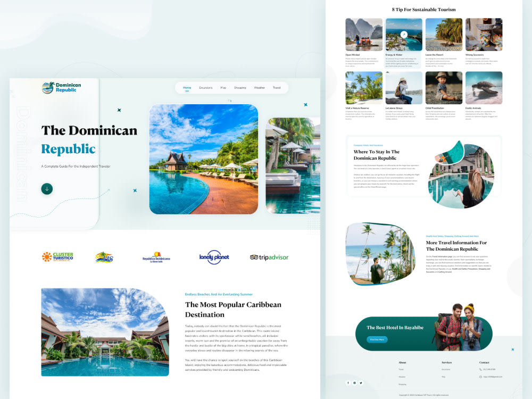Open the Leave the Resort beach photo
Image resolution: width=532 pixels, height=399 pixels.
click(444, 34)
